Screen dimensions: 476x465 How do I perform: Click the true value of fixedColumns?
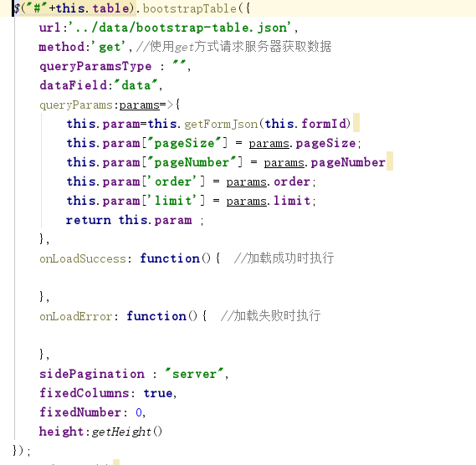[x=158, y=393]
